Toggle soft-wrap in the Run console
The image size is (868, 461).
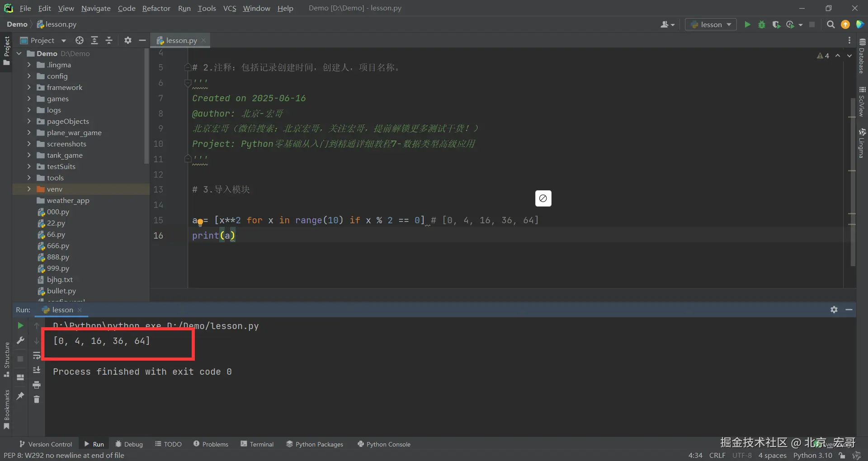(37, 356)
